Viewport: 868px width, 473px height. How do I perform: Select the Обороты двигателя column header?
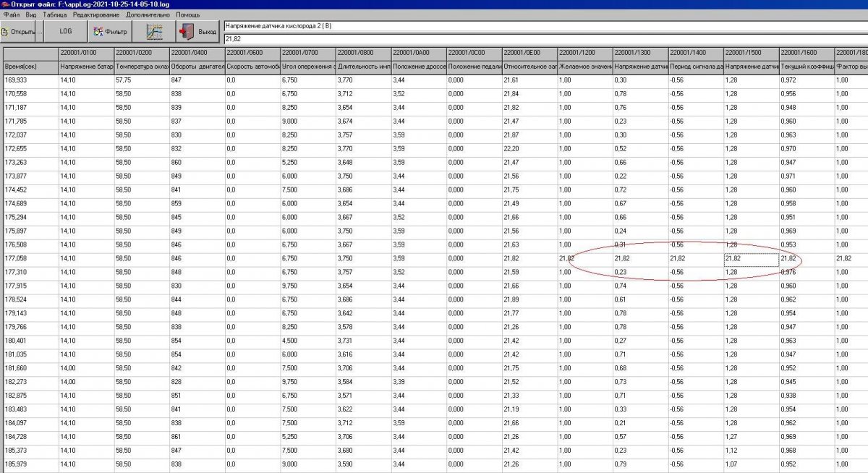[197, 66]
